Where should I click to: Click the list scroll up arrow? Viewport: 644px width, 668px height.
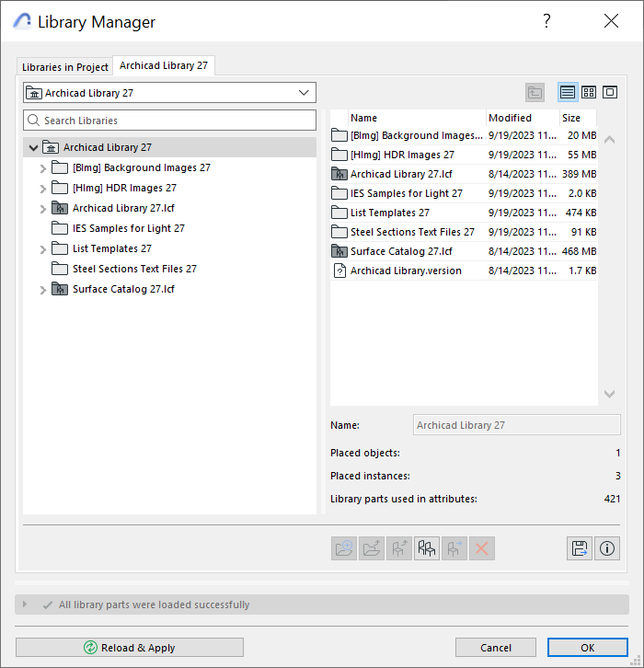[609, 140]
